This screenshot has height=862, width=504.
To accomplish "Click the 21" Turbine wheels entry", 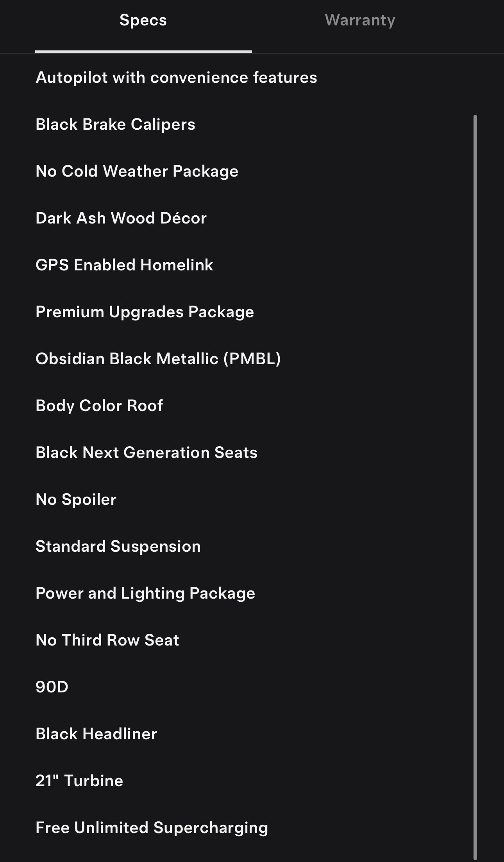I will click(79, 781).
